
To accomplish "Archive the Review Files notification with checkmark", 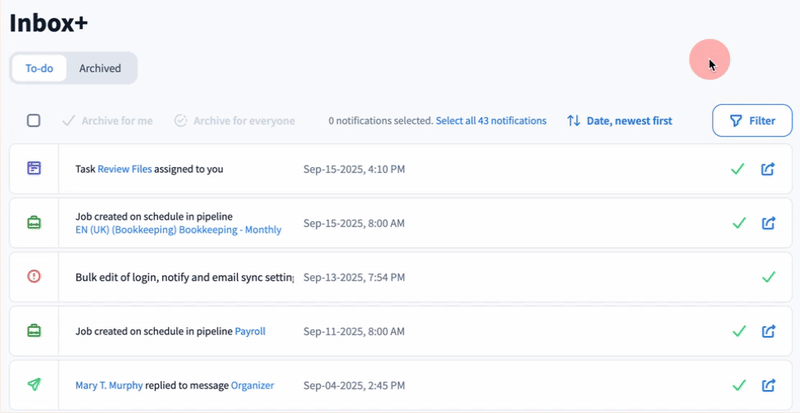I will (x=738, y=169).
